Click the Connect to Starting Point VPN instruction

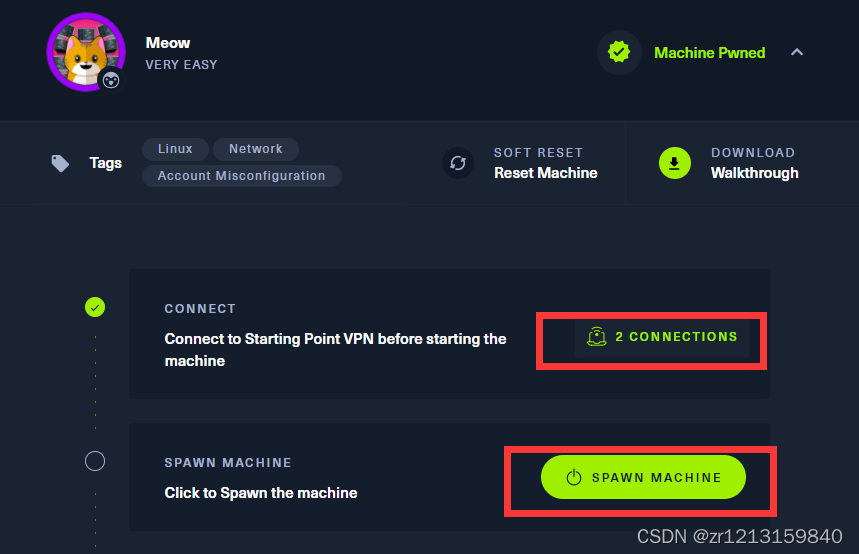(335, 350)
